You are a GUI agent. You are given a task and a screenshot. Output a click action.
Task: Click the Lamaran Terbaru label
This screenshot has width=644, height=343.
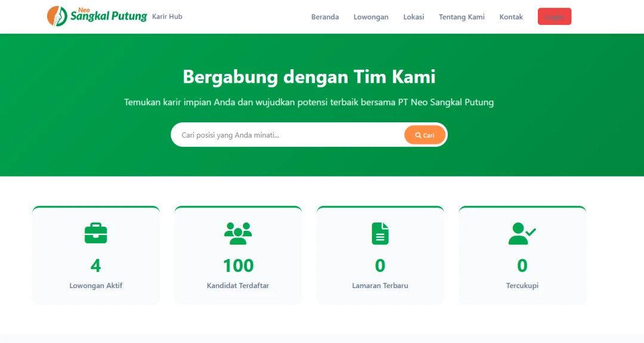(380, 286)
